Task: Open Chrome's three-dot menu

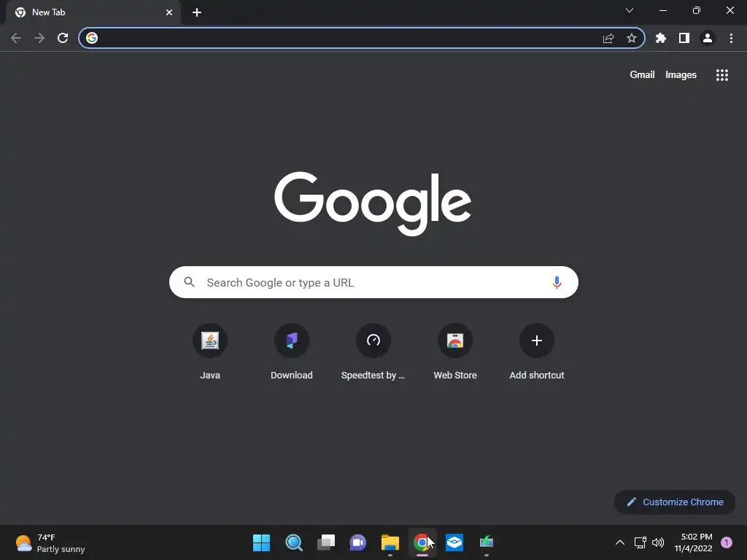Action: [731, 38]
